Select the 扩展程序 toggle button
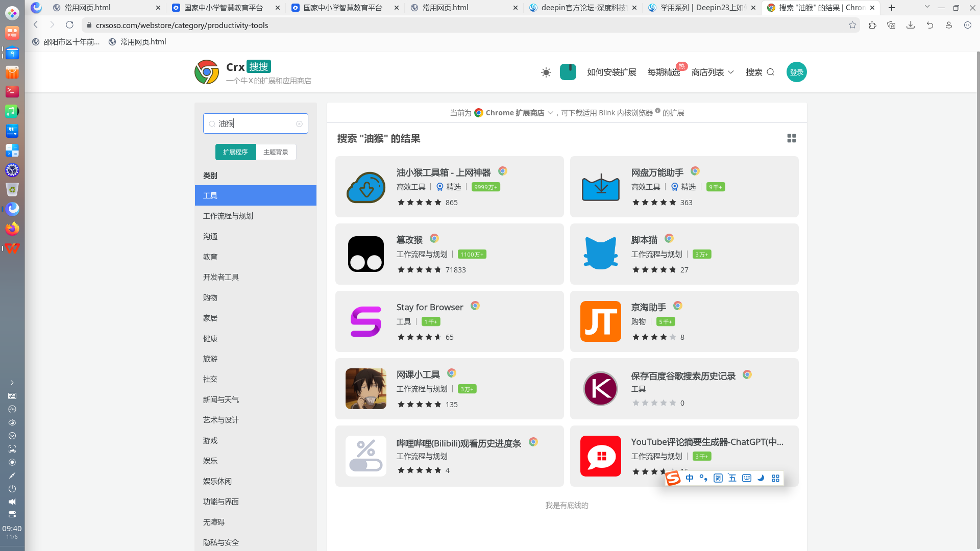980x551 pixels. [x=235, y=152]
